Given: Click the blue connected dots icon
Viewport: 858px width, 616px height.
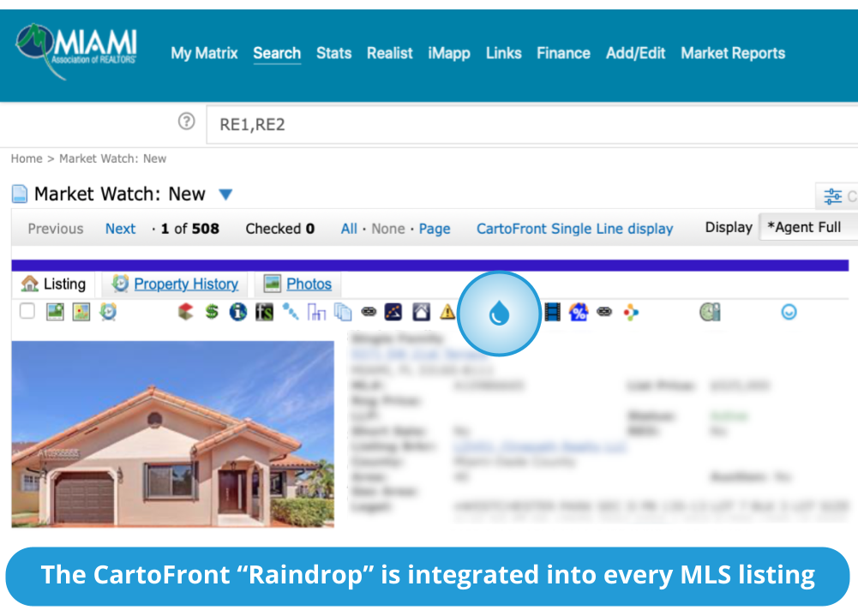Looking at the screenshot, I should [290, 312].
